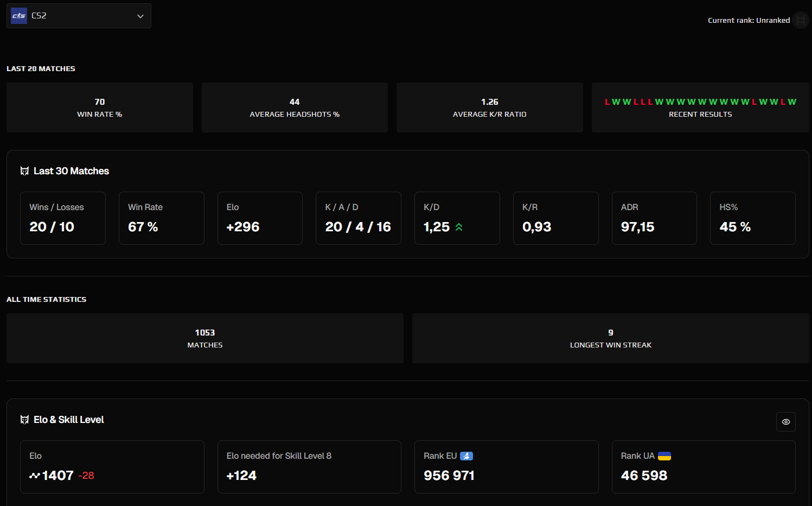Click the Elo sparkline graph icon
Screen dimensions: 812x506
34,475
